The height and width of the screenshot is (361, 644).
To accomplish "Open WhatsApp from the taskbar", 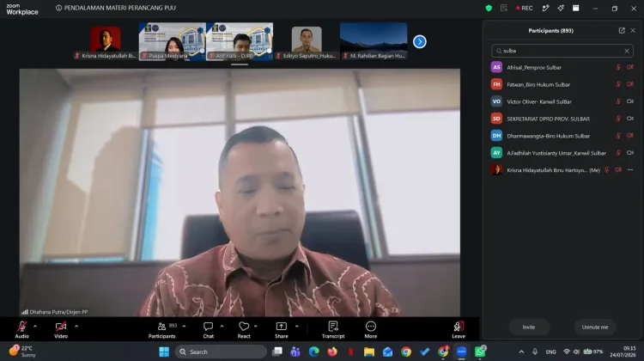I will 480,352.
